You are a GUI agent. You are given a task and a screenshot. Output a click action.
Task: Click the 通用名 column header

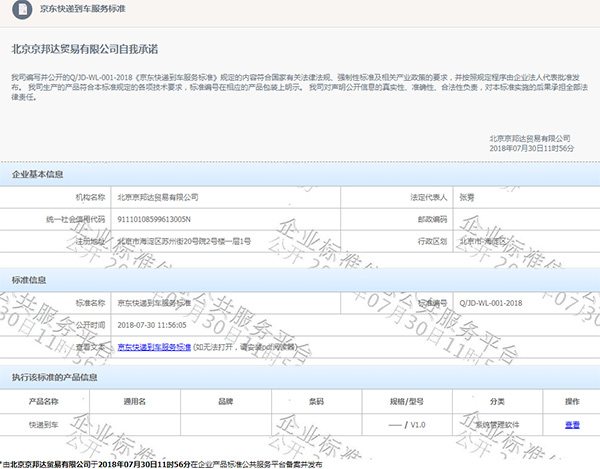coord(134,401)
